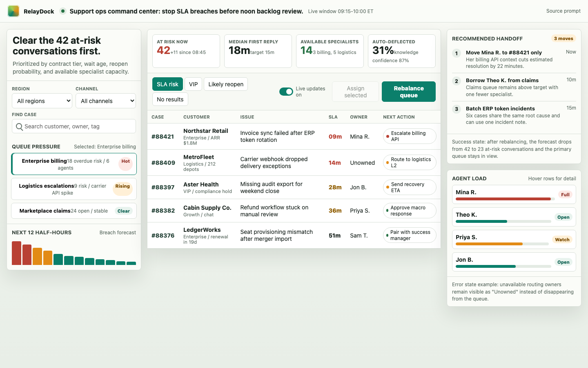Click the Approve macro response action

pos(410,211)
